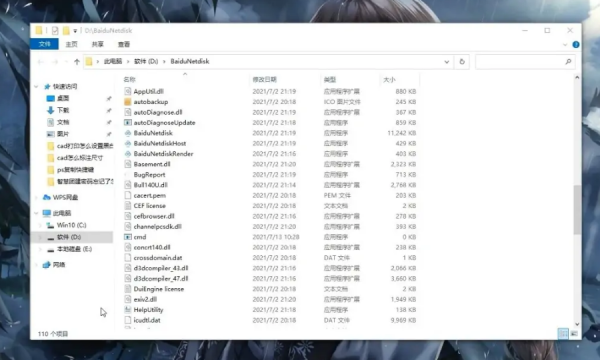The height and width of the screenshot is (360, 600).
Task: Click the scroll down arrow of file list
Action: click(x=577, y=324)
